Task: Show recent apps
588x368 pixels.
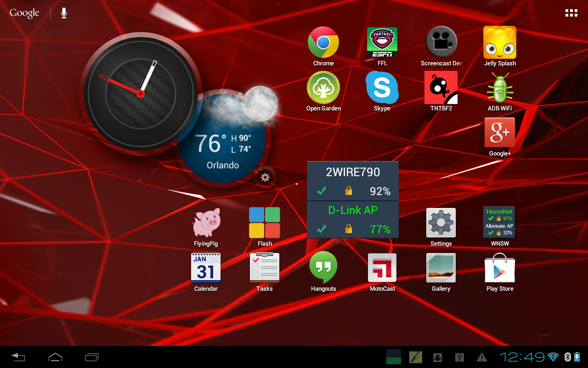Action: pyautogui.click(x=92, y=357)
